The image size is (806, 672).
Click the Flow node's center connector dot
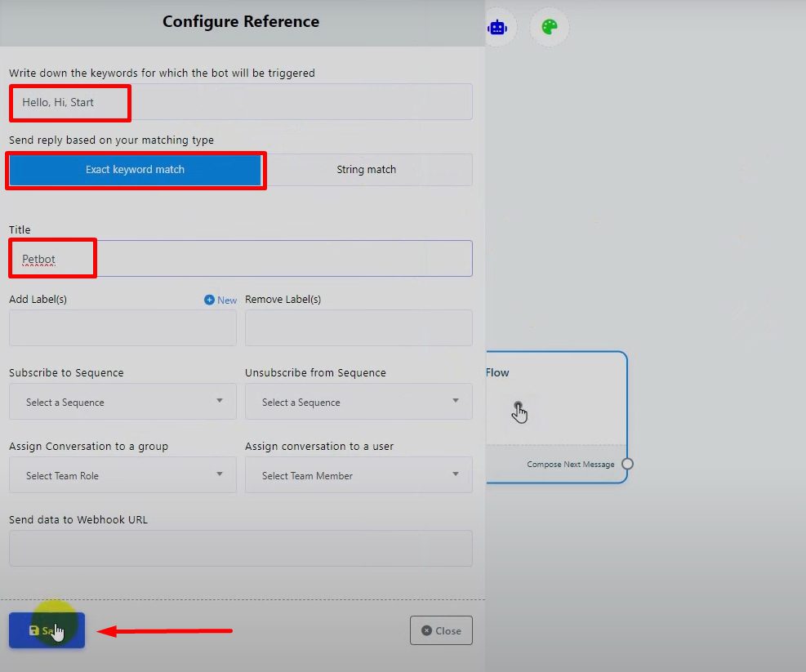[x=518, y=406]
